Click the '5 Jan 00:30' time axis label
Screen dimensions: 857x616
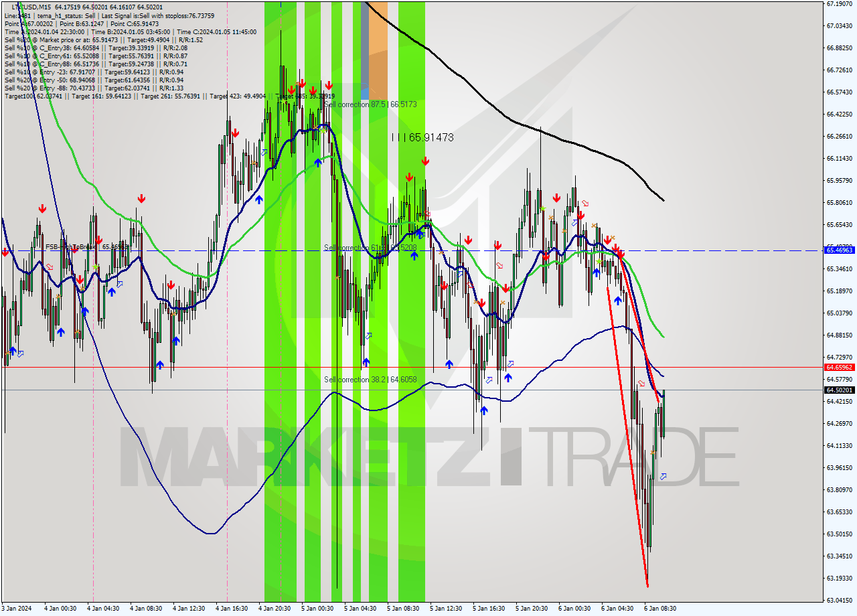point(317,609)
